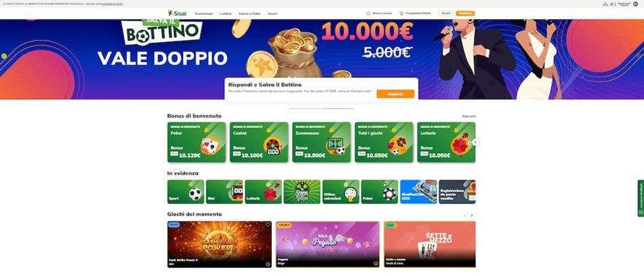
Task: Open the Poker chip tile in In evidenza
Action: (380, 192)
